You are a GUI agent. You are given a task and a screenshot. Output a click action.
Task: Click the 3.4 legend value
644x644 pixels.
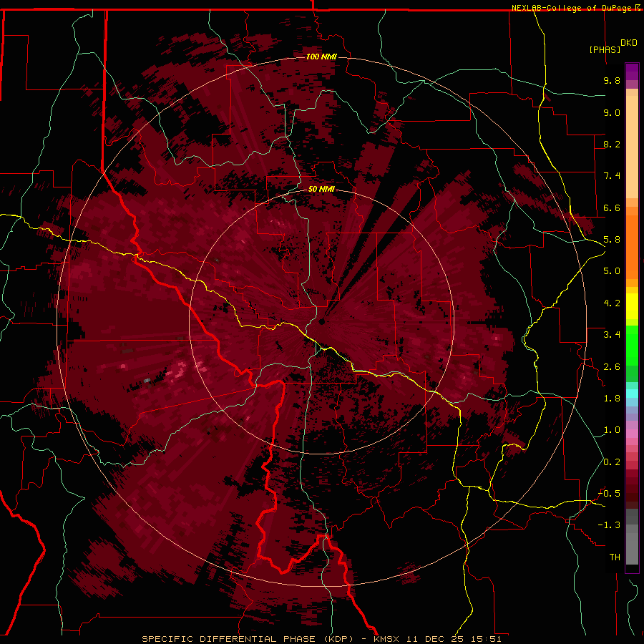(x=612, y=335)
